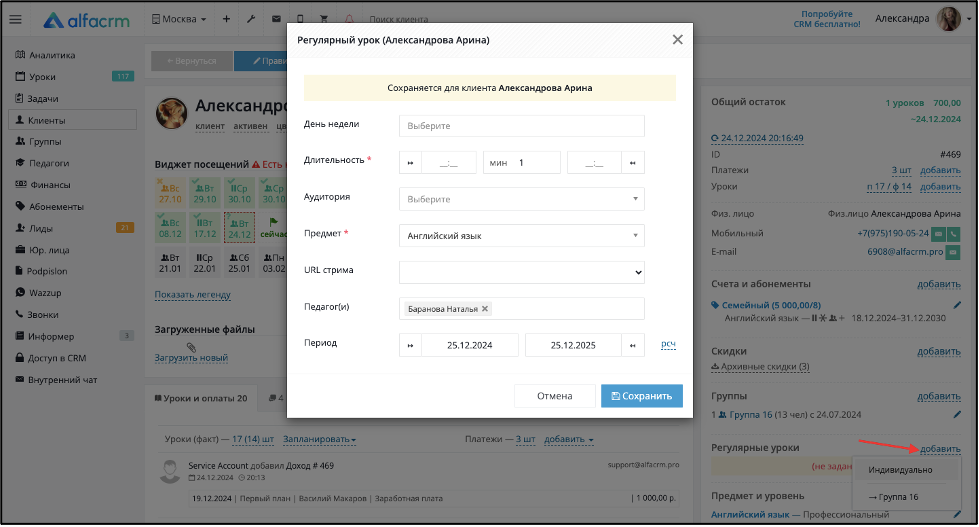Image resolution: width=979 pixels, height=527 pixels.
Task: Click the period start date field 25.12.2024
Action: tap(470, 345)
